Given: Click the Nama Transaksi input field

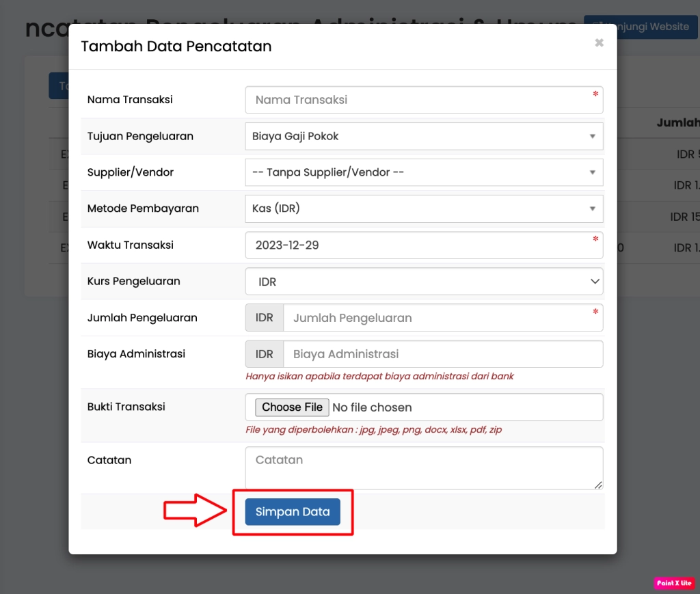Looking at the screenshot, I should [x=424, y=100].
